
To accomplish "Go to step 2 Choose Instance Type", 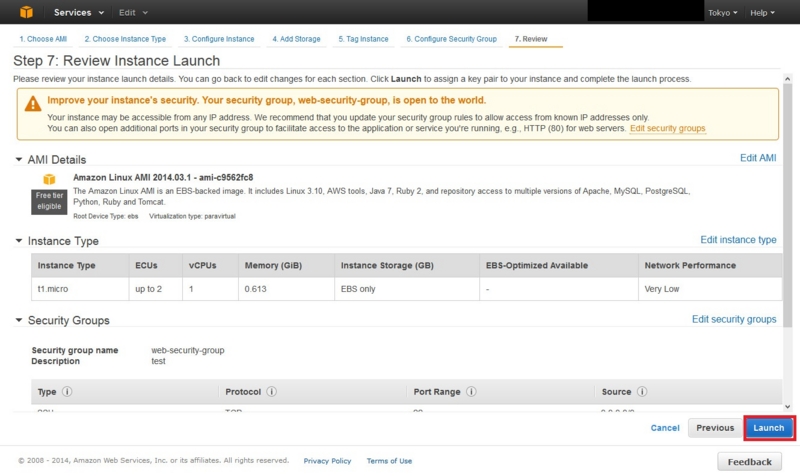I will click(x=125, y=39).
